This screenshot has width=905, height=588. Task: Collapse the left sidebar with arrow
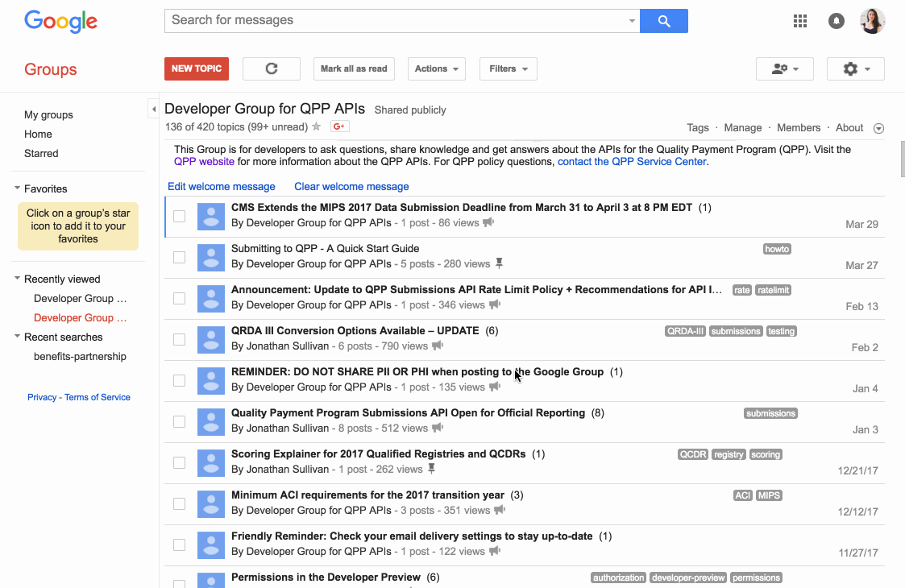click(153, 109)
